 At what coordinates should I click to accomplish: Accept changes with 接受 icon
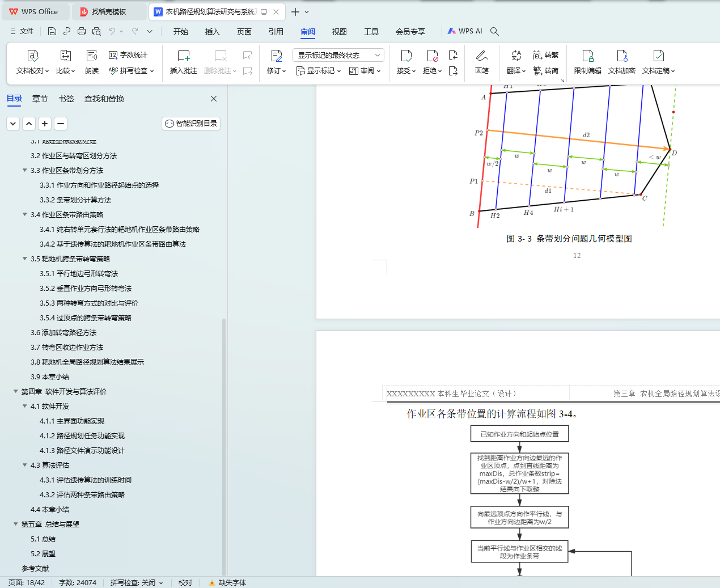[x=406, y=56]
